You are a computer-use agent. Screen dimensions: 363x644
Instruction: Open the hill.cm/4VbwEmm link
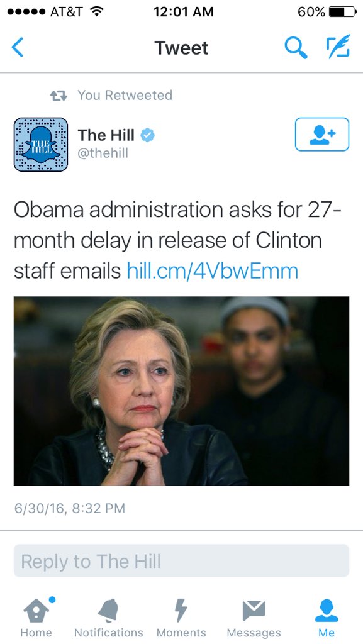212,271
